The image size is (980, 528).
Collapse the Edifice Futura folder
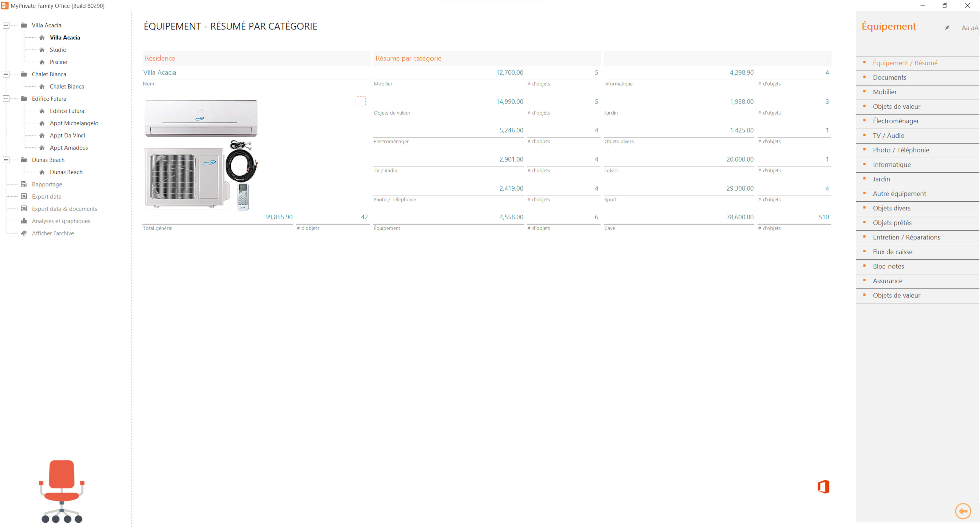[x=6, y=99]
